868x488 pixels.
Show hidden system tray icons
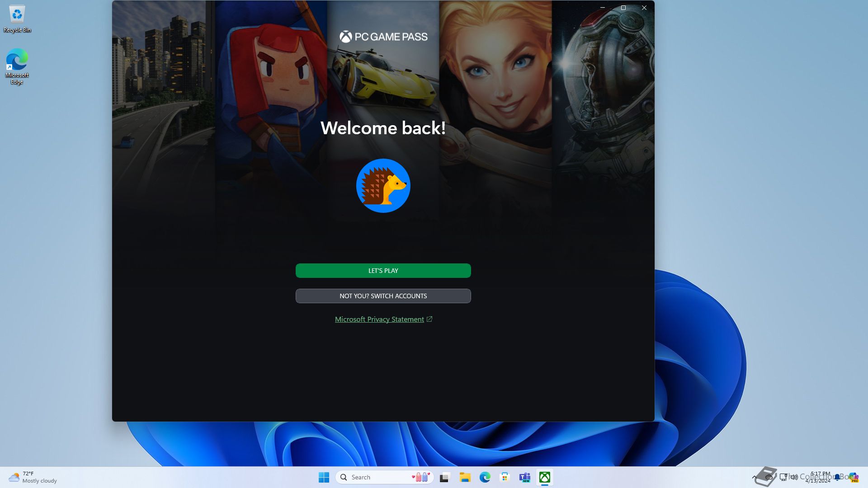point(754,477)
